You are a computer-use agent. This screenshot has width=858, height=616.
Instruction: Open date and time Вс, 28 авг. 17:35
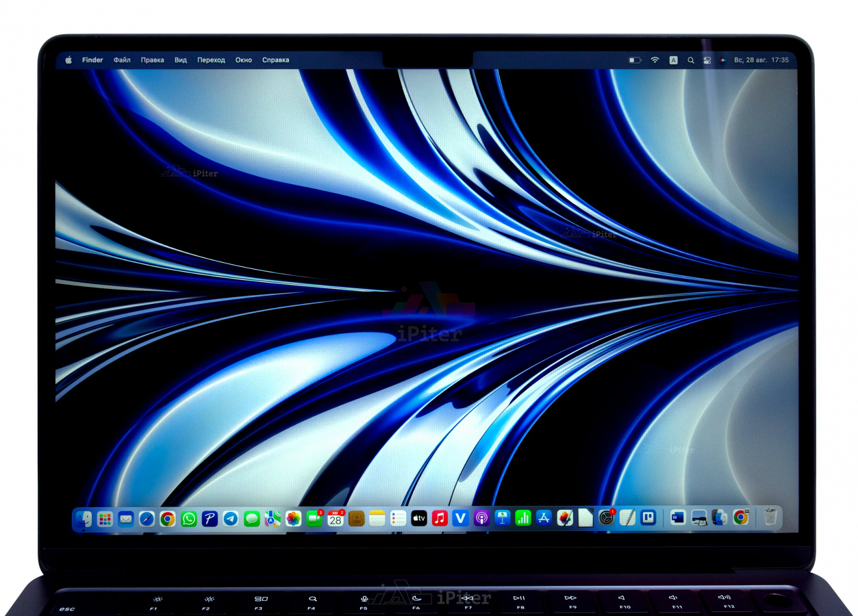click(761, 60)
